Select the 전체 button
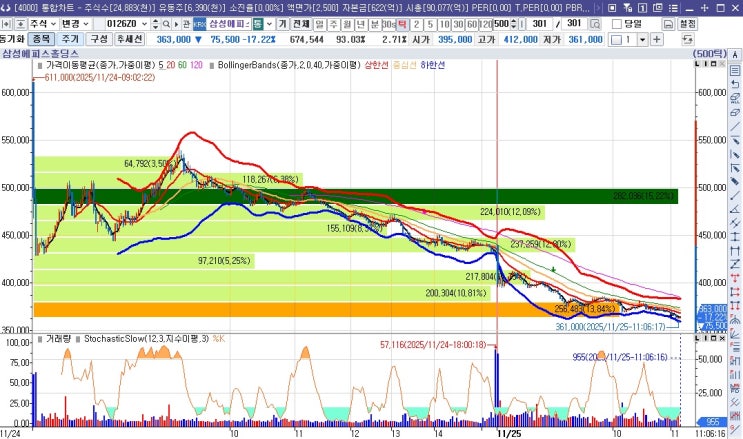Screen dimensions: 743x439 301,24
